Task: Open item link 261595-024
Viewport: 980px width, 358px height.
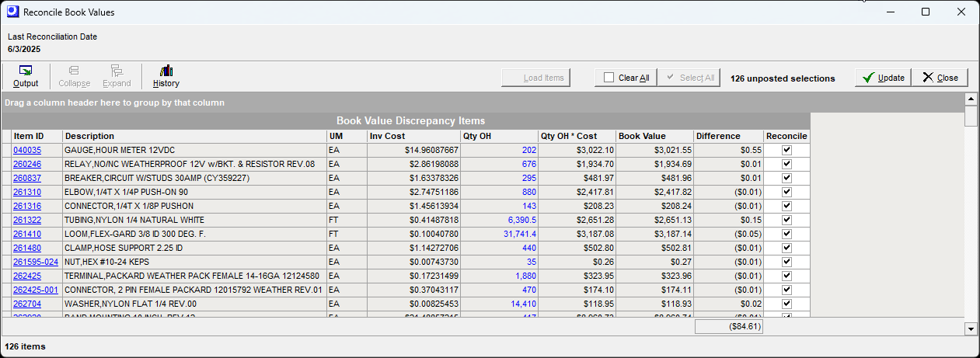Action: point(36,262)
